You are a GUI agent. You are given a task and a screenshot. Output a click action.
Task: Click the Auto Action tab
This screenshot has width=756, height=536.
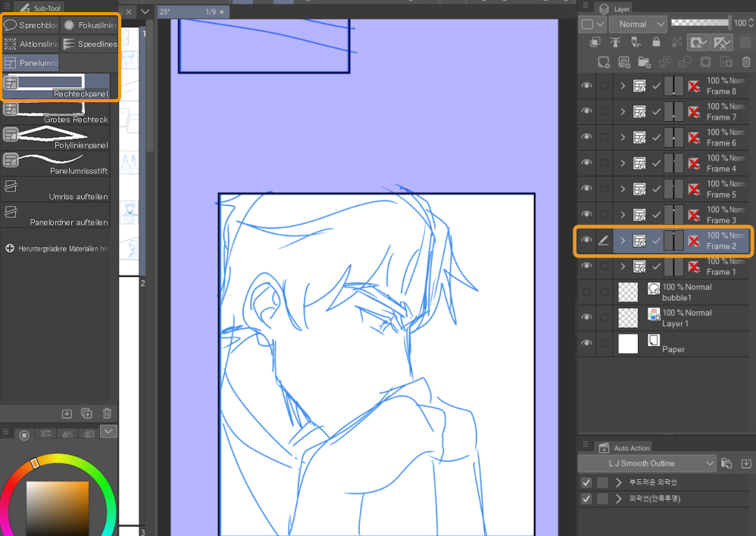tap(624, 447)
